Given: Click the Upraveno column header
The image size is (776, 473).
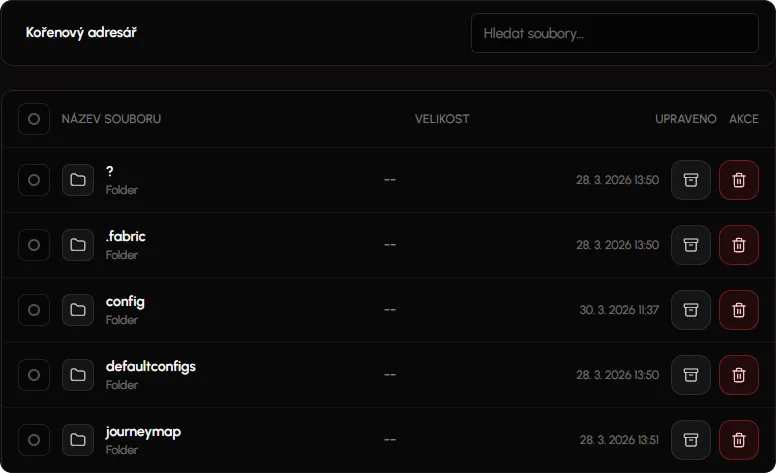Looking at the screenshot, I should point(685,119).
